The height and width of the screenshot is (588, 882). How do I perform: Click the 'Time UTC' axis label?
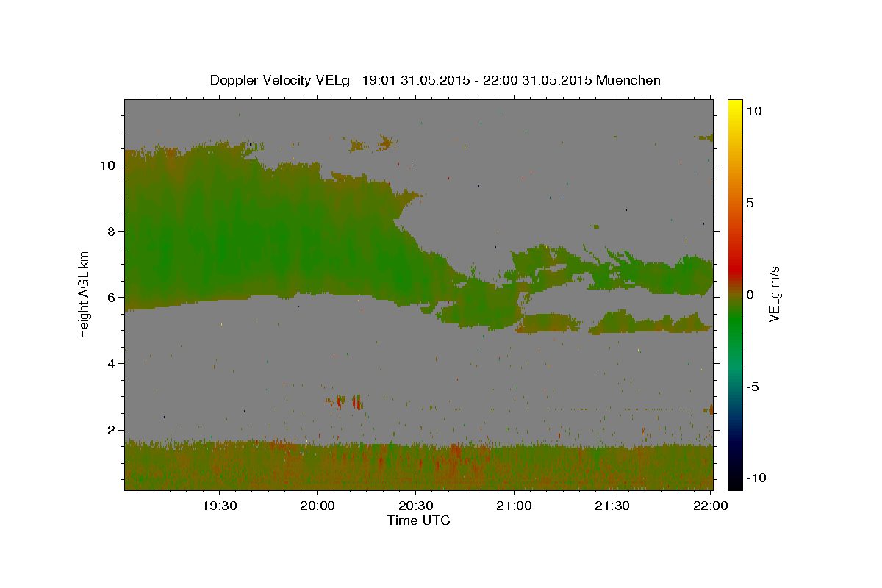click(x=418, y=520)
